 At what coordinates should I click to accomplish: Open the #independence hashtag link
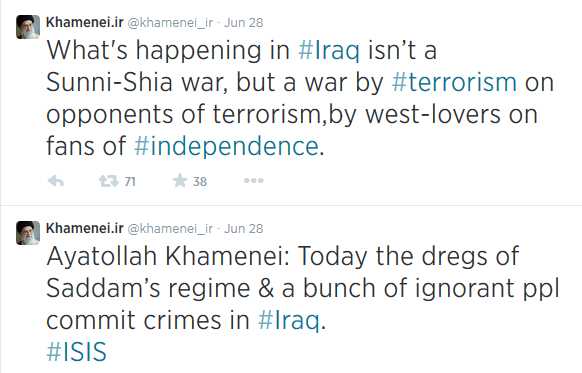coord(226,146)
